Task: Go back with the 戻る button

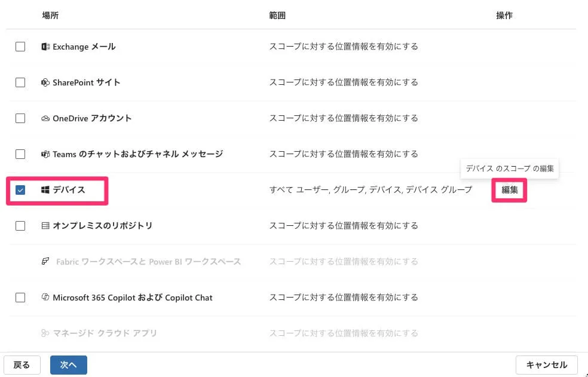Action: (x=22, y=365)
